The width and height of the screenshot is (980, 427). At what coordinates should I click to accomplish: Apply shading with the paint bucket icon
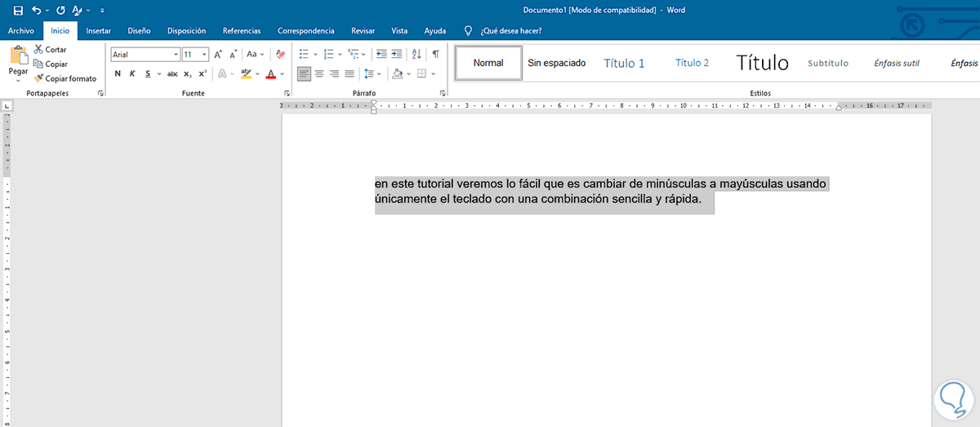[397, 73]
